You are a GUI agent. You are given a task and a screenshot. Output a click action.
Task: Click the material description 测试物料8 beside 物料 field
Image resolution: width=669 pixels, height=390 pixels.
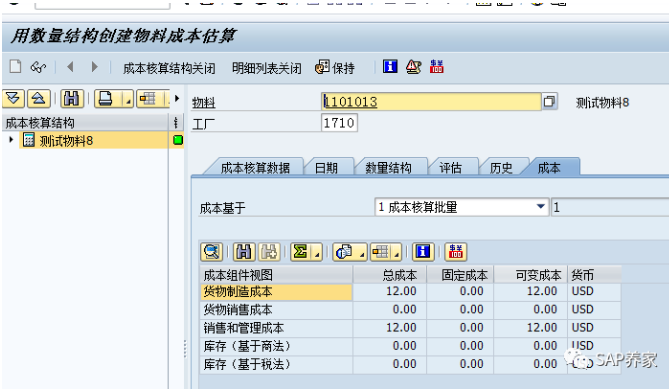point(602,102)
